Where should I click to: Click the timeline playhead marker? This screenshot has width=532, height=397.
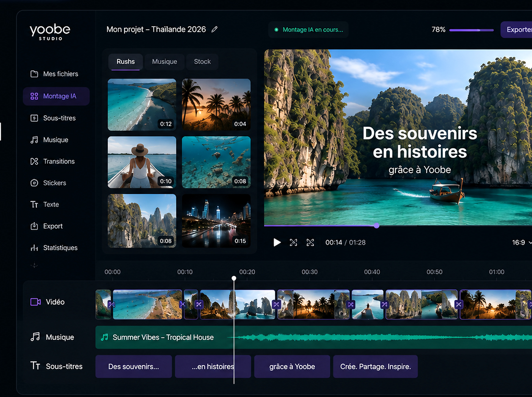(x=234, y=278)
